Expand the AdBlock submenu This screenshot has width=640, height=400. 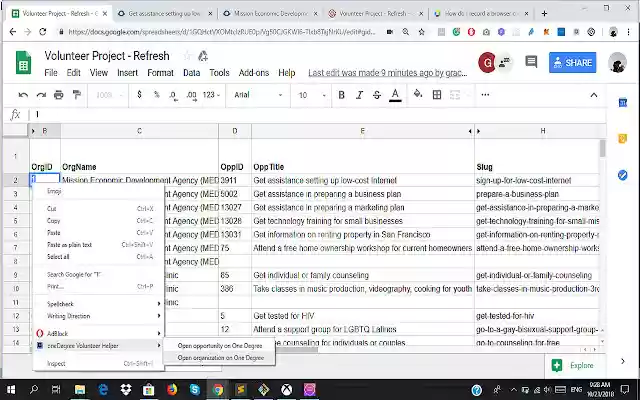point(99,333)
